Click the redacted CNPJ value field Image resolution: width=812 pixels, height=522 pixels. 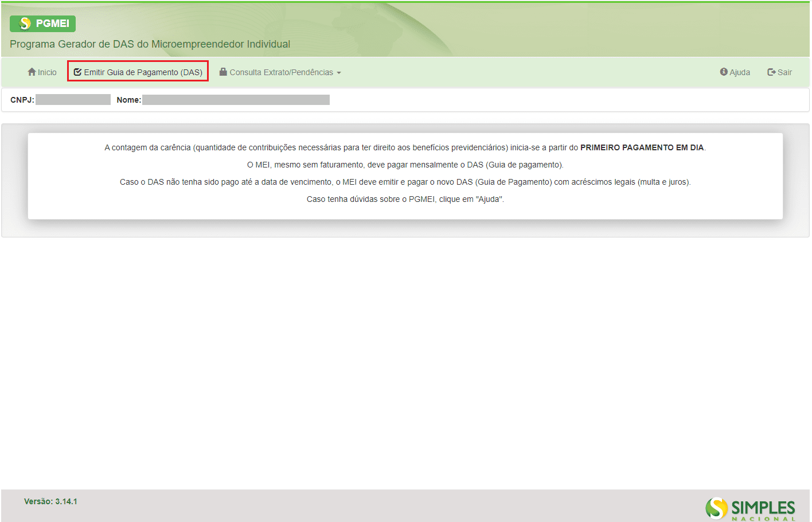click(x=73, y=100)
